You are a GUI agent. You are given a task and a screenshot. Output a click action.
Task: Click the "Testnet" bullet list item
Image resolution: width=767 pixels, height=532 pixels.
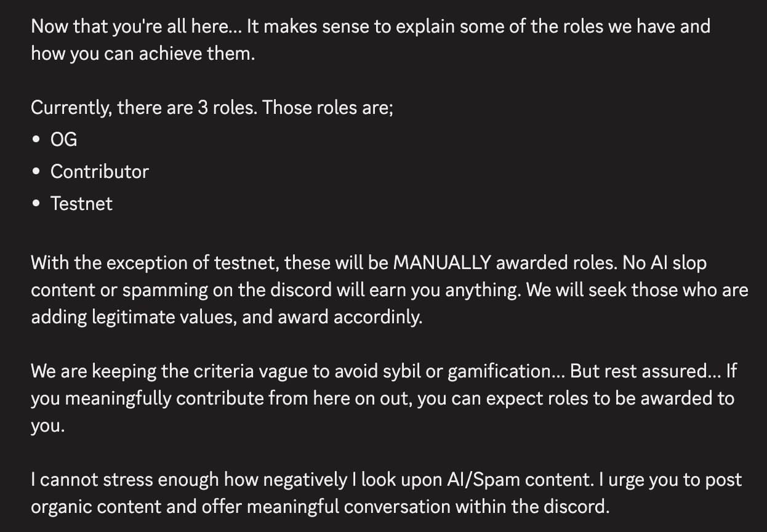click(81, 204)
